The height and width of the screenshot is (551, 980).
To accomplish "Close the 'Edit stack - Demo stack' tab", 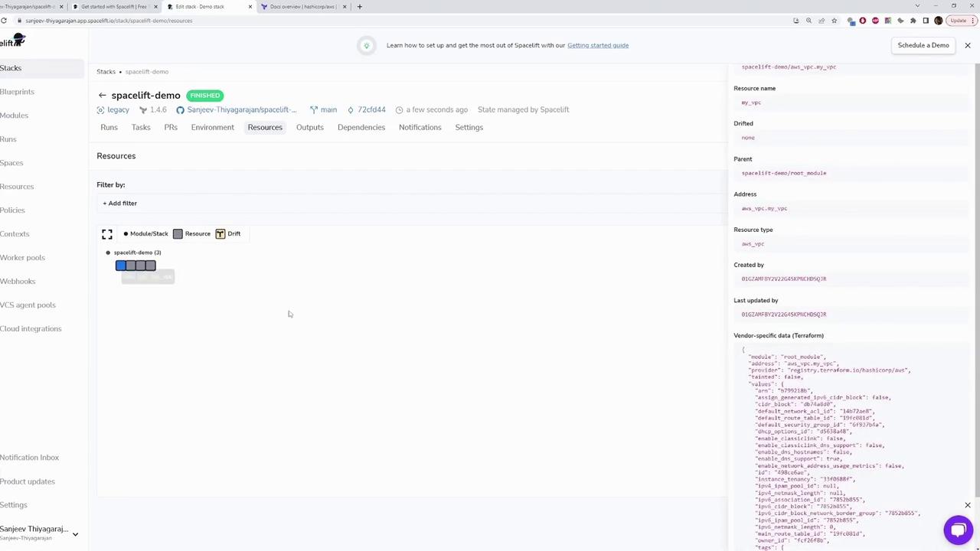I will click(x=250, y=6).
